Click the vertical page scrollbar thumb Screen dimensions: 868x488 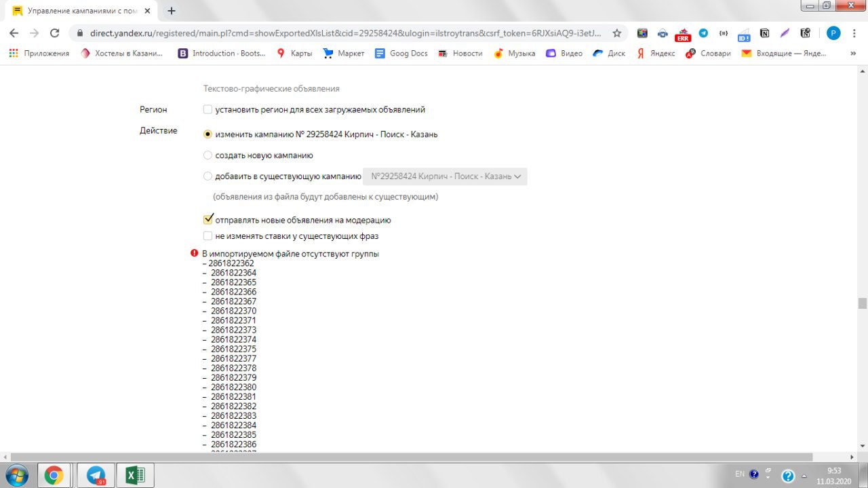coord(862,303)
